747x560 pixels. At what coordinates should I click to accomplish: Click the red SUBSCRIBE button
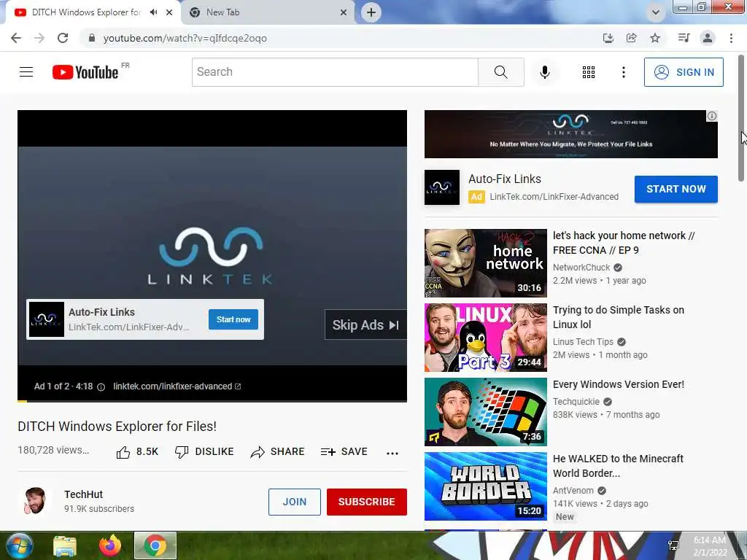coord(366,502)
